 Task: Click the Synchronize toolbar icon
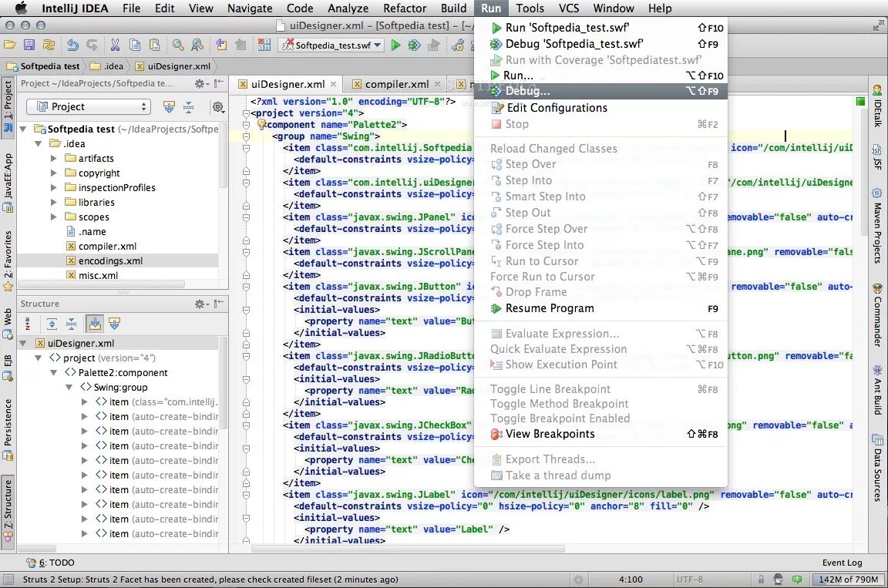[x=49, y=45]
